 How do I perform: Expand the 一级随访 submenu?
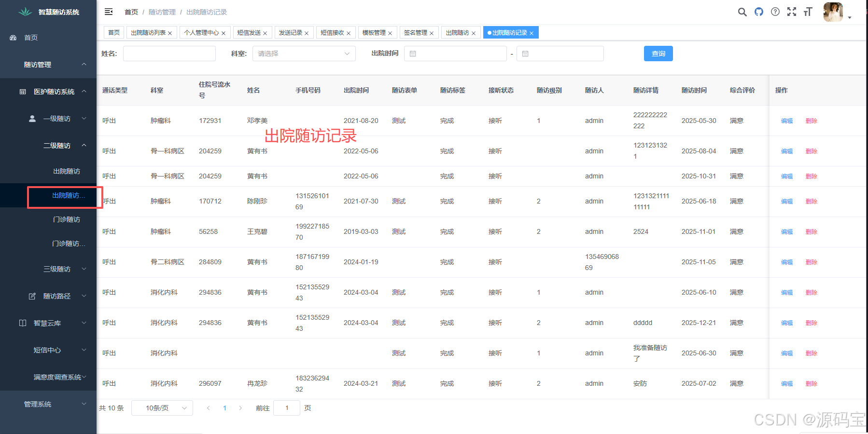pyautogui.click(x=48, y=119)
